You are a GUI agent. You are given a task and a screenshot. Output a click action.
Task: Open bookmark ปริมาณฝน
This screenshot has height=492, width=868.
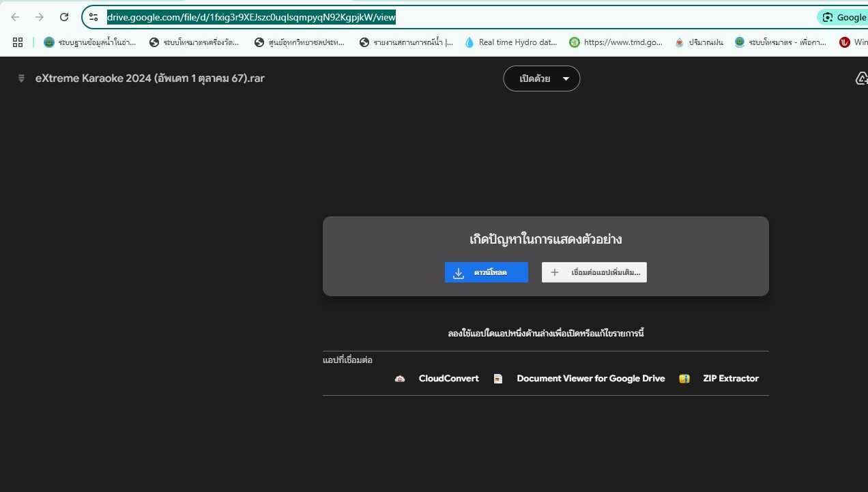(x=699, y=42)
